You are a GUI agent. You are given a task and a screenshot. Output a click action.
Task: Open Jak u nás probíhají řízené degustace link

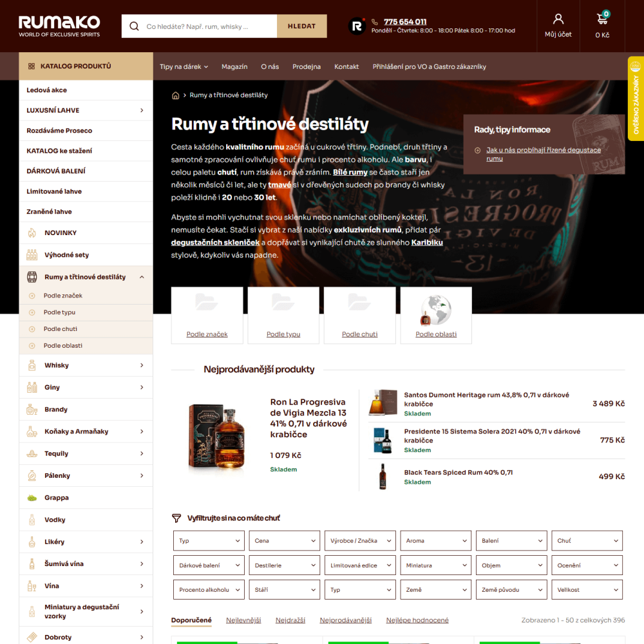[x=544, y=154]
